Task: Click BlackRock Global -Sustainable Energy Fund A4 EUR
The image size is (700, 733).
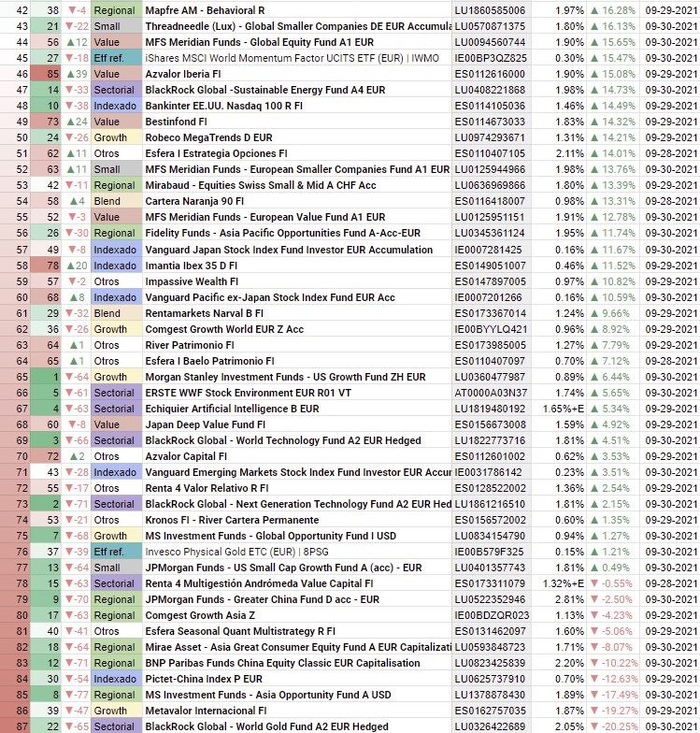Action: point(297,90)
